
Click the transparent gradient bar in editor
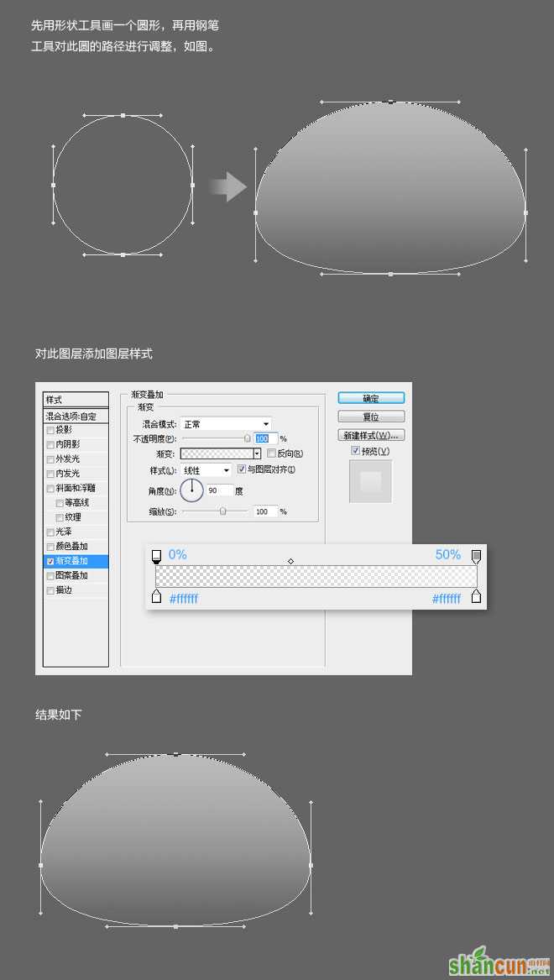coord(316,576)
